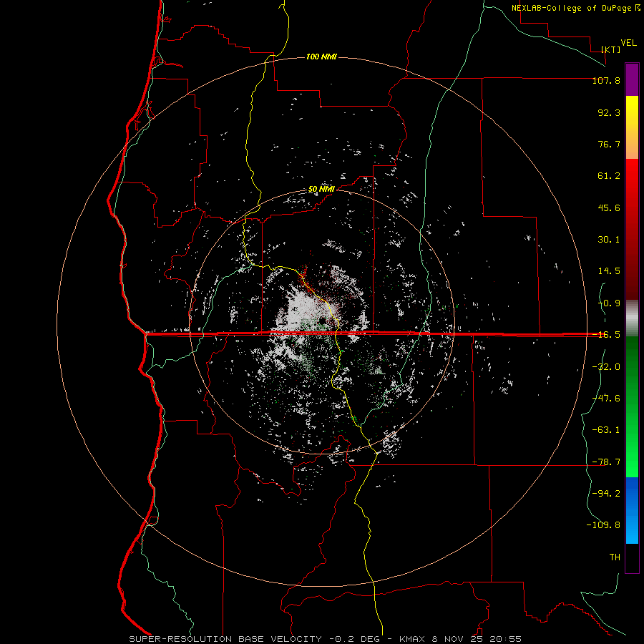644x644 pixels.
Task: Click the purple segment of the color bar
Action: (632, 79)
